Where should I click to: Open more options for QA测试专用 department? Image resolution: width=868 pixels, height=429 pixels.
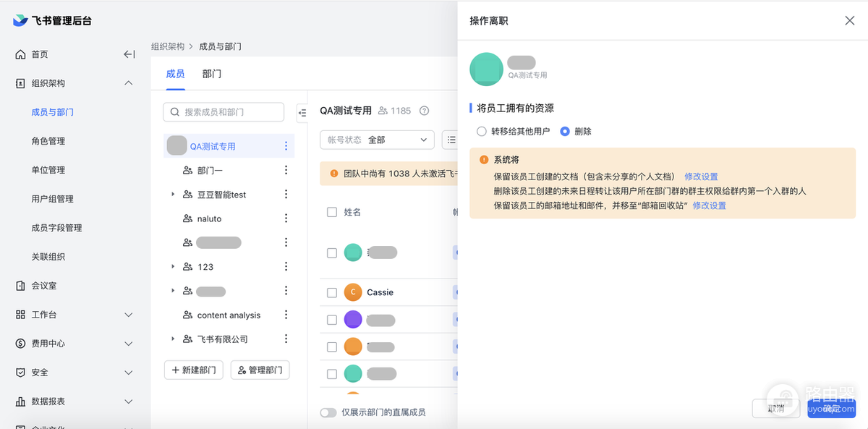286,146
